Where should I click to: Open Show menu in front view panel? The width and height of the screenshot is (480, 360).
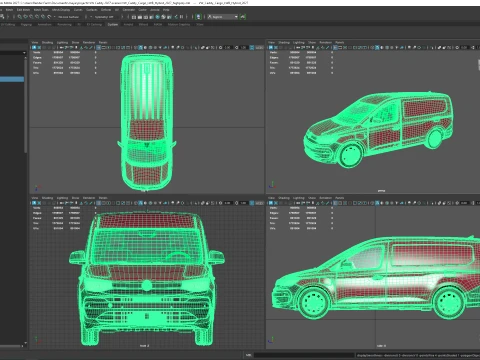click(76, 198)
